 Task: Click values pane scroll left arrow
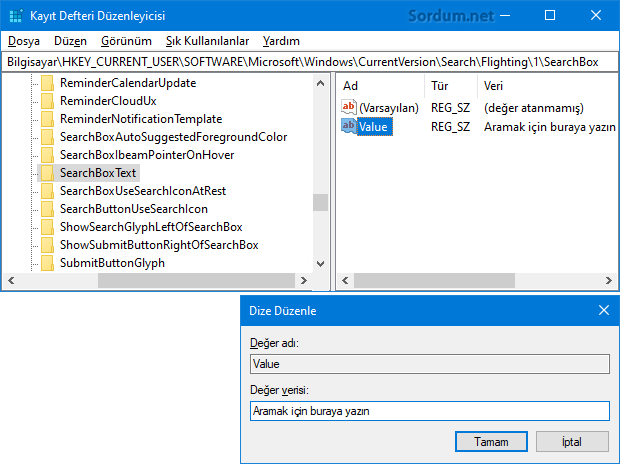pyautogui.click(x=345, y=280)
